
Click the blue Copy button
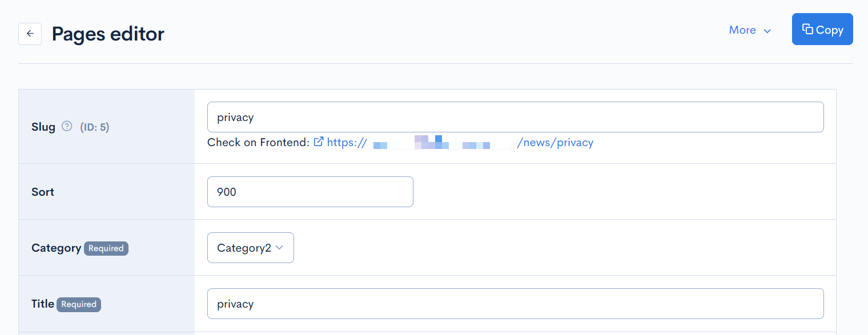(x=822, y=29)
